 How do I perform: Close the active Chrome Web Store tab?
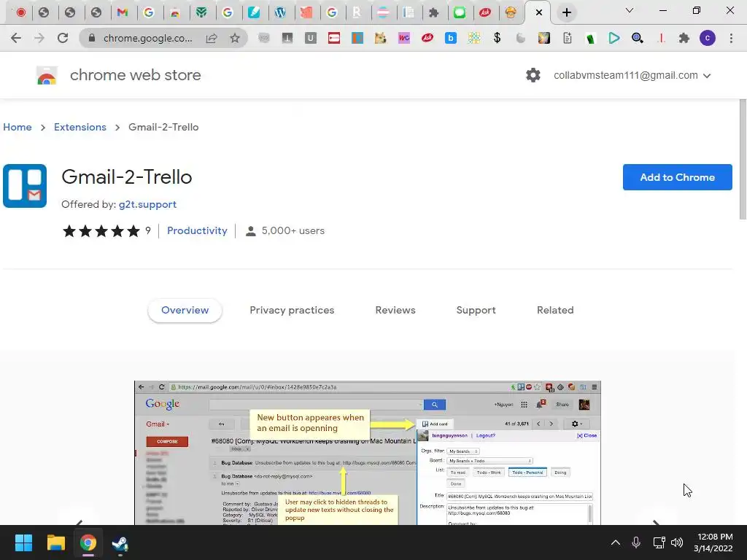[539, 12]
